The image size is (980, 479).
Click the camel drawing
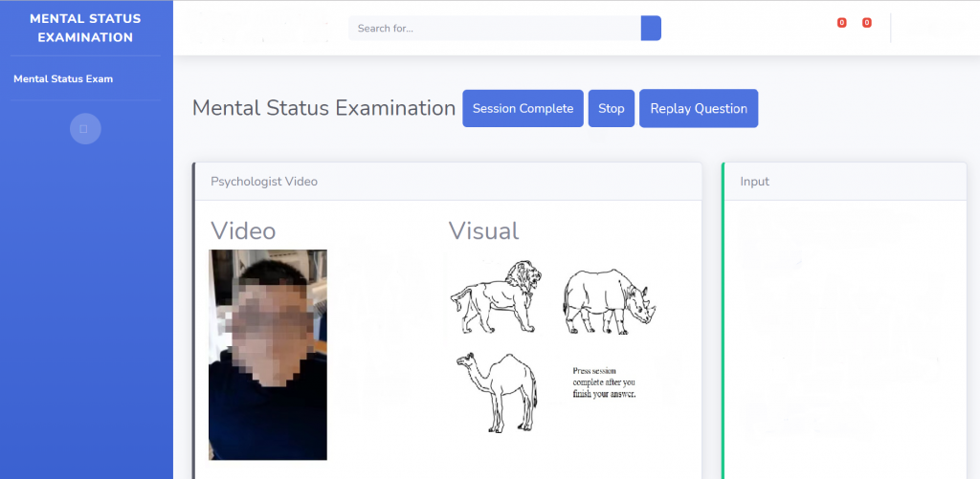(496, 391)
